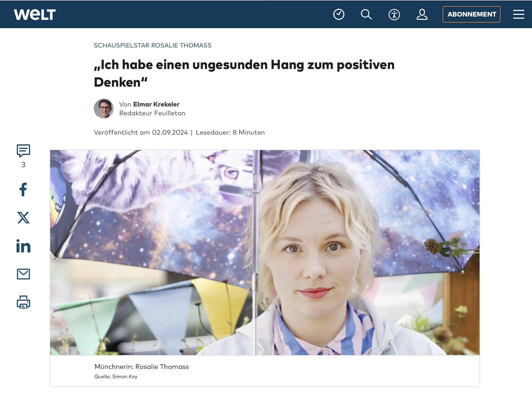Print the article using printer icon

point(23,302)
